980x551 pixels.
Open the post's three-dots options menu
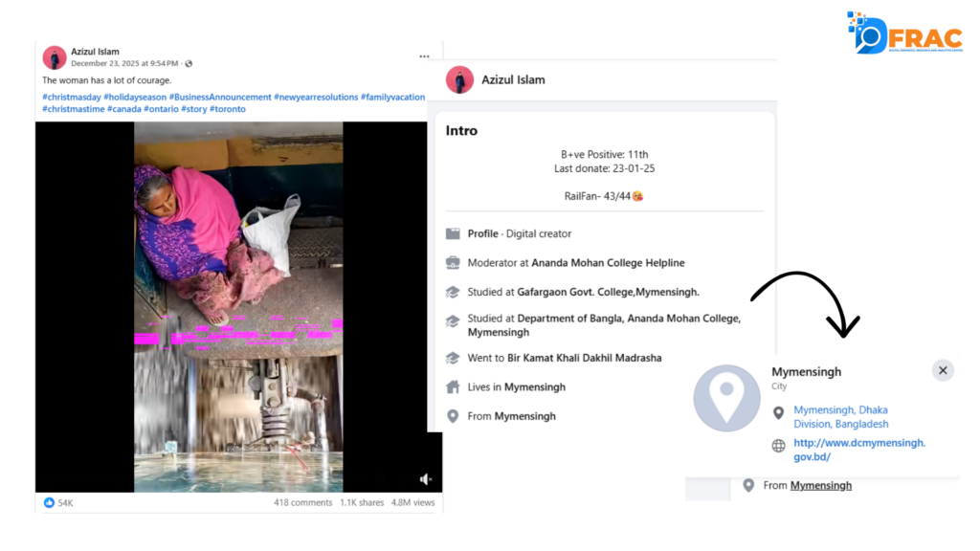tap(424, 56)
